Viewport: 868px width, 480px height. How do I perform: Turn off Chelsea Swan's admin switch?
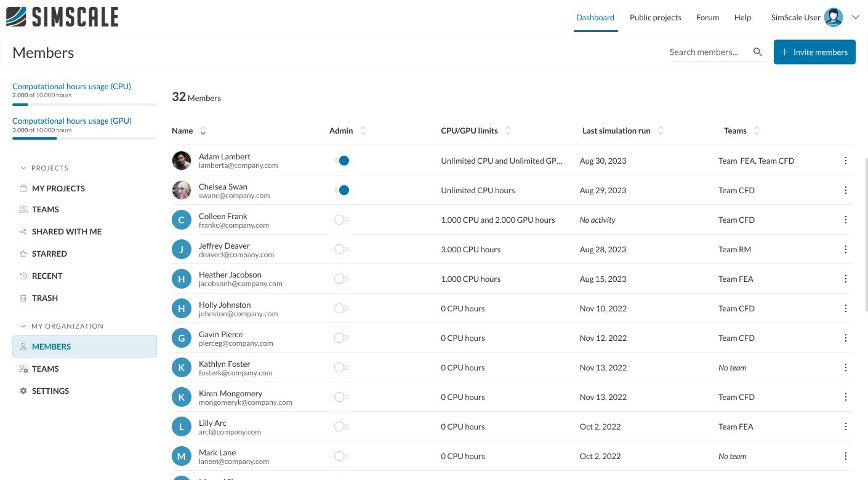[x=342, y=190]
